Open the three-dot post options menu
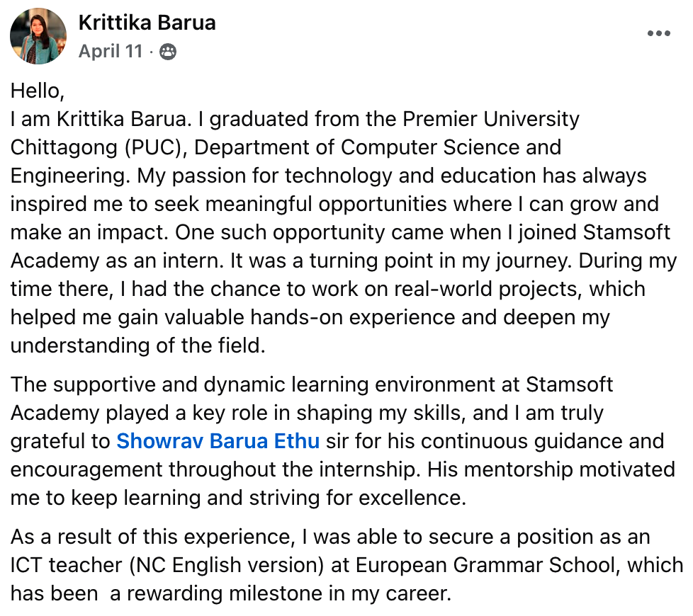 [x=658, y=33]
